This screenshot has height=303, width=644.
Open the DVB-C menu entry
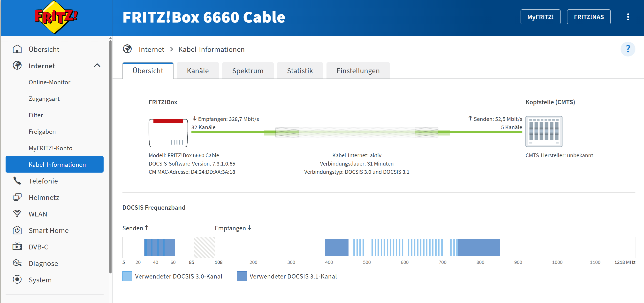pyautogui.click(x=38, y=247)
